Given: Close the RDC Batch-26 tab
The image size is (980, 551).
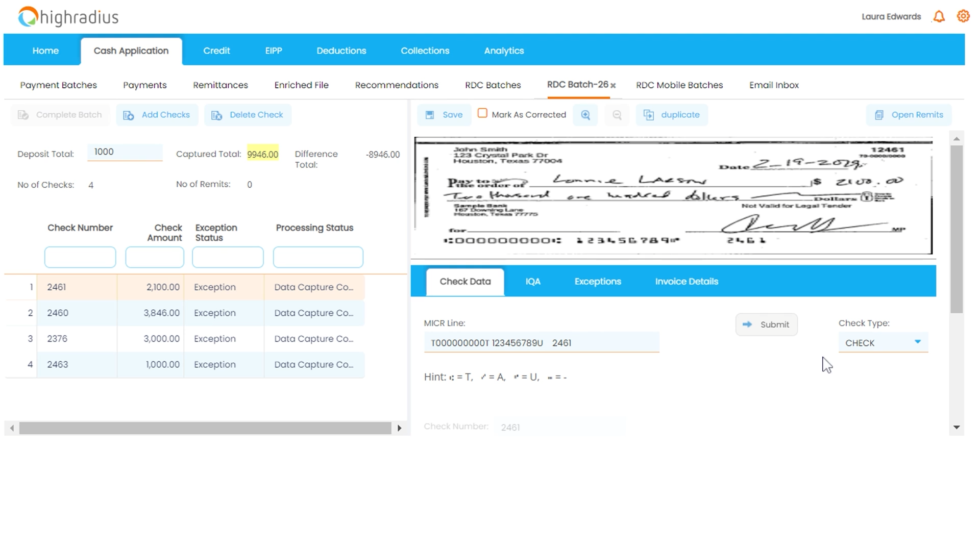Looking at the screenshot, I should pyautogui.click(x=614, y=86).
